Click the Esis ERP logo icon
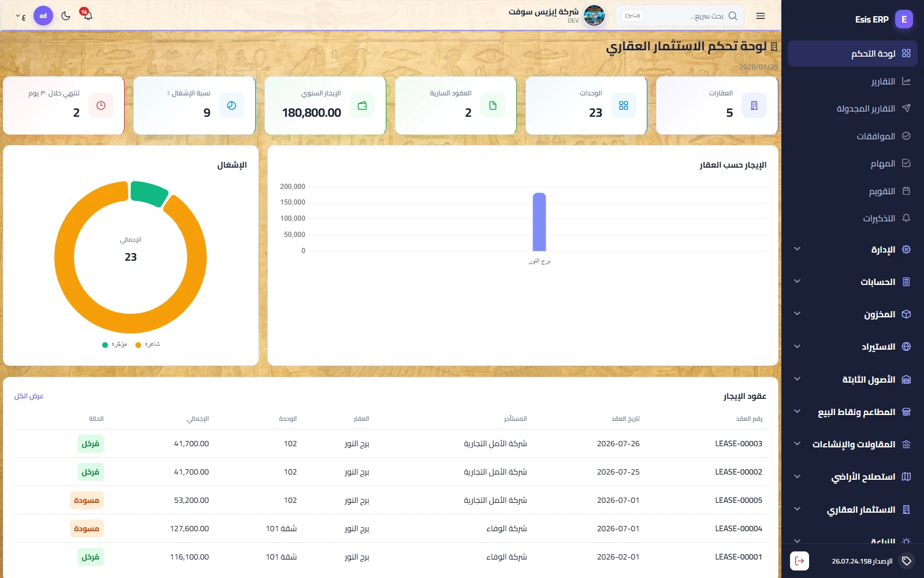Screen dimensions: 924x578 coord(904,19)
